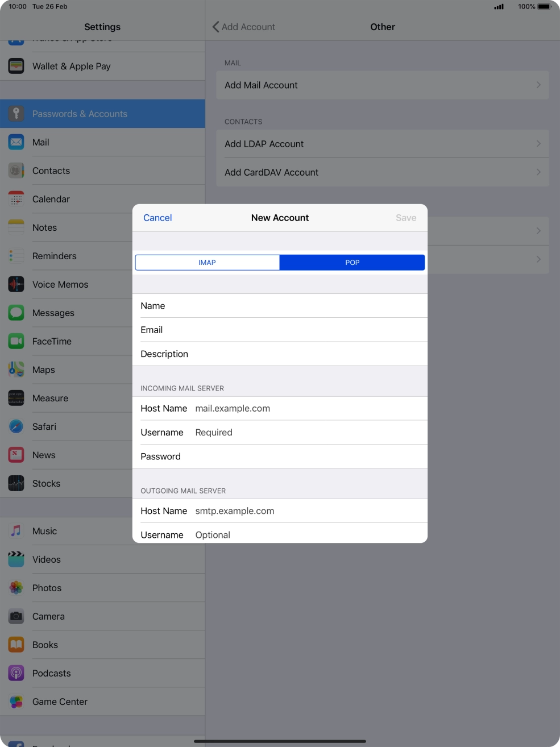
Task: Open the Mail settings icon
Action: pyautogui.click(x=15, y=142)
